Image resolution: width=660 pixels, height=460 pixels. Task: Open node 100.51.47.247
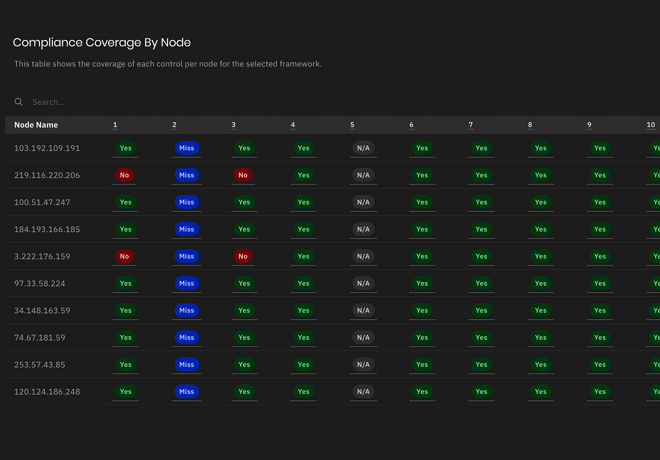coord(42,202)
